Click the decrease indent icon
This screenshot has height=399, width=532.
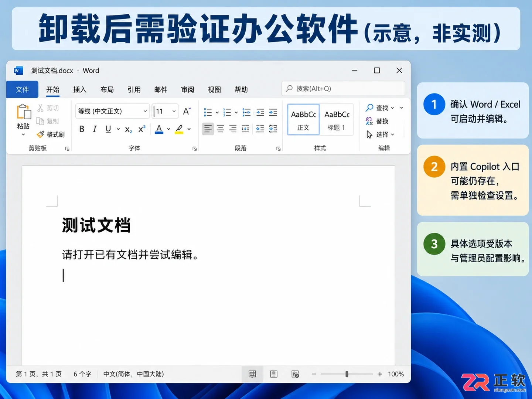(260, 112)
